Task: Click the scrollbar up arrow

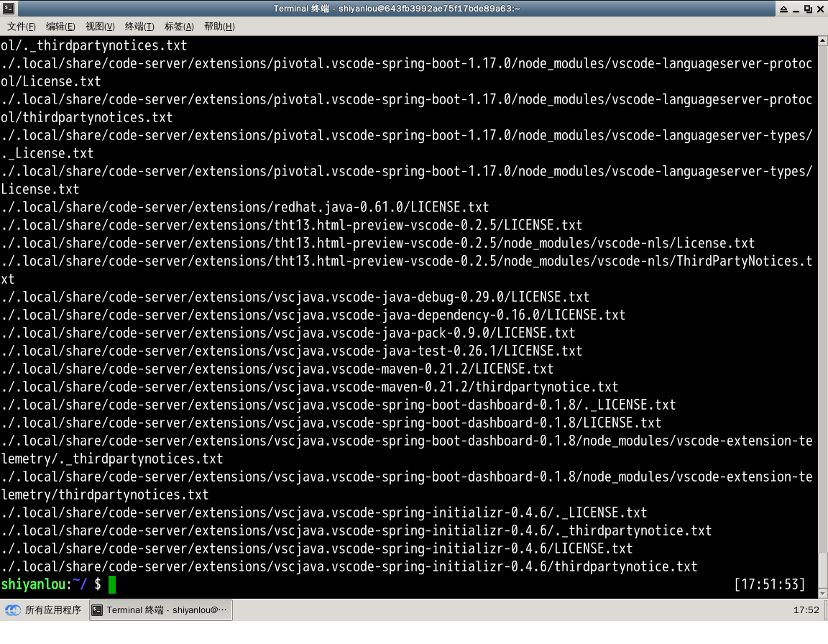Action: pos(822,41)
